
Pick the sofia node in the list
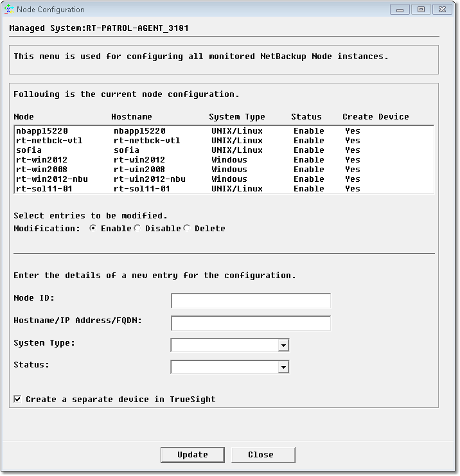(x=29, y=150)
